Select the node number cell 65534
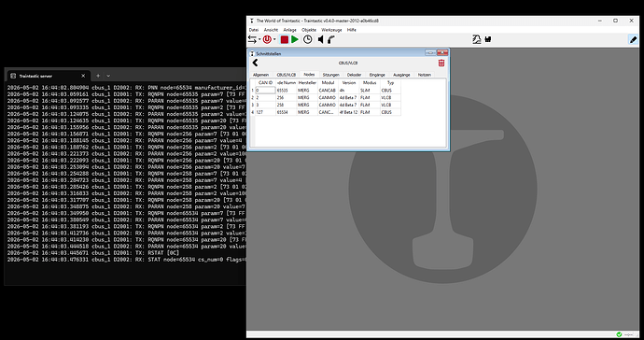 pyautogui.click(x=287, y=112)
